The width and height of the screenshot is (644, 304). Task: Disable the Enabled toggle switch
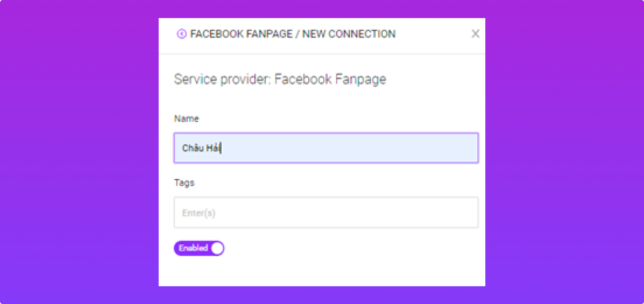(x=199, y=248)
